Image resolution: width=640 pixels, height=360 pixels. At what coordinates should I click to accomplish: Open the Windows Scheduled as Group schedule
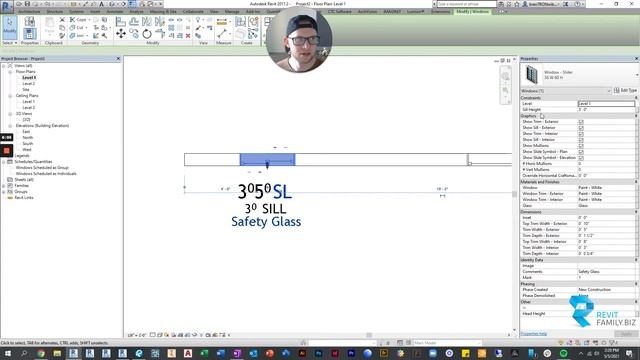click(42, 168)
